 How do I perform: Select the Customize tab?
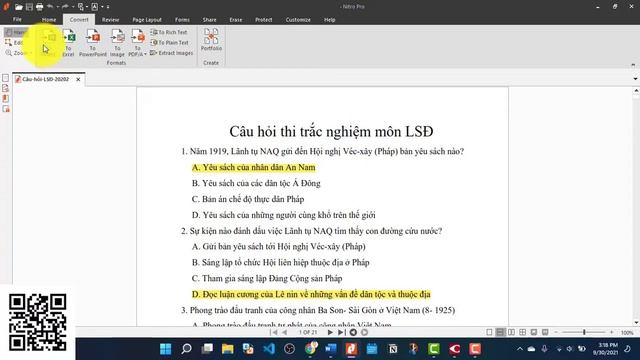pyautogui.click(x=298, y=20)
